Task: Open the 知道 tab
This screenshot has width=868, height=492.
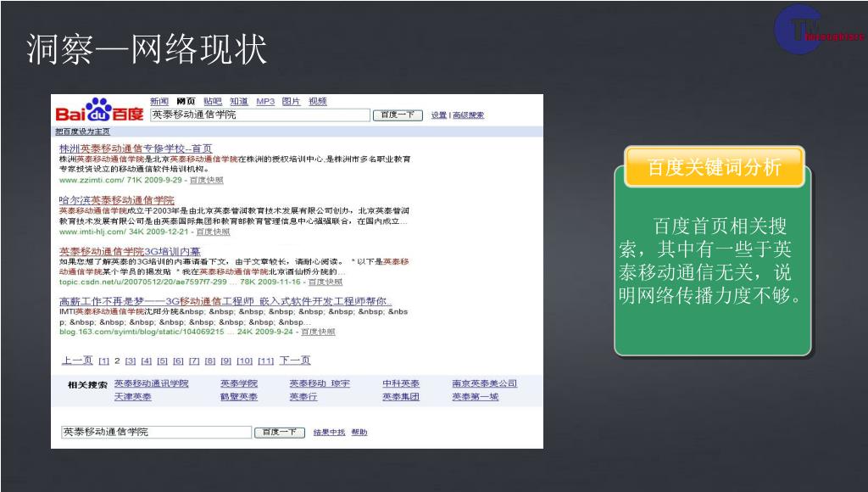Action: tap(239, 102)
